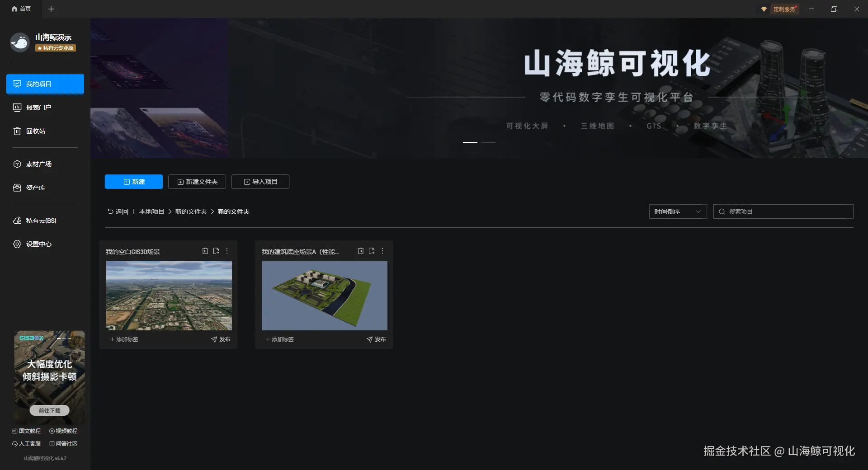Viewport: 868px width, 470px height.
Task: Open the 时间倒序 sort dropdown
Action: point(678,211)
